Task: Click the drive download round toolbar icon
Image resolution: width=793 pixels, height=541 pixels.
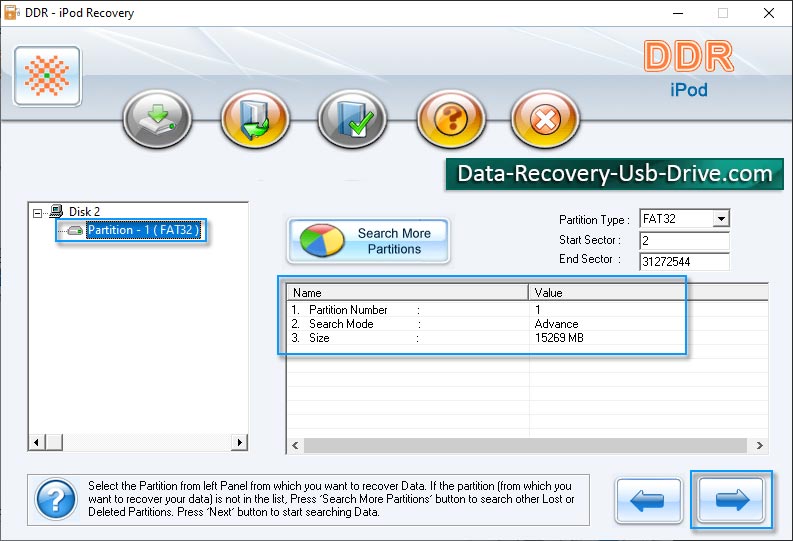Action: 157,119
